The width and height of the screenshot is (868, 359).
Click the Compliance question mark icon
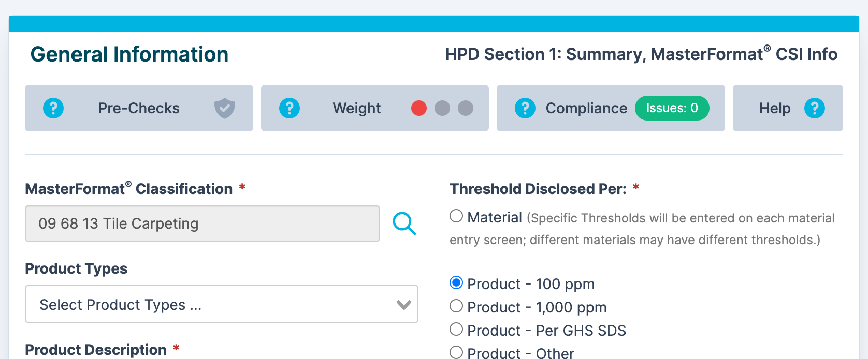tap(525, 108)
